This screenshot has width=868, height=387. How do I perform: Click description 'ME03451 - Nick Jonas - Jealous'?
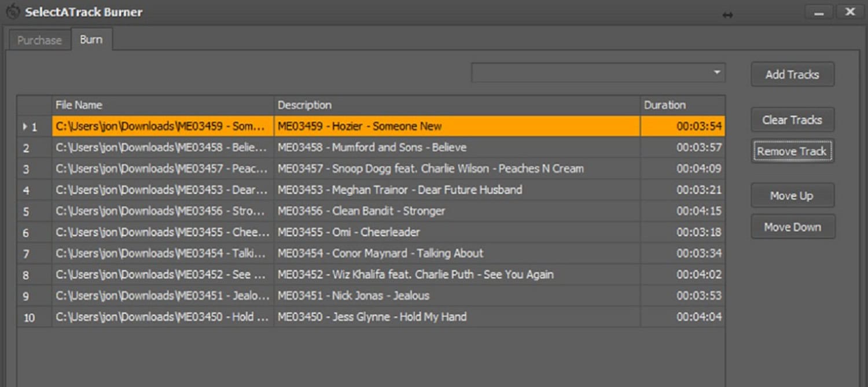pos(354,296)
